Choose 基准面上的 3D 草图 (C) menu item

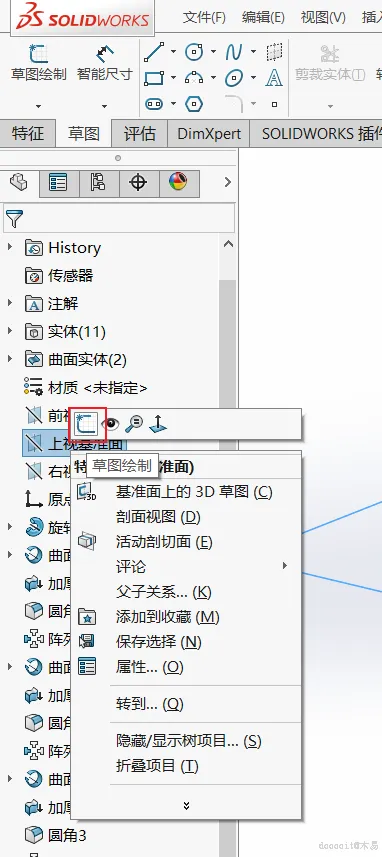pos(186,492)
